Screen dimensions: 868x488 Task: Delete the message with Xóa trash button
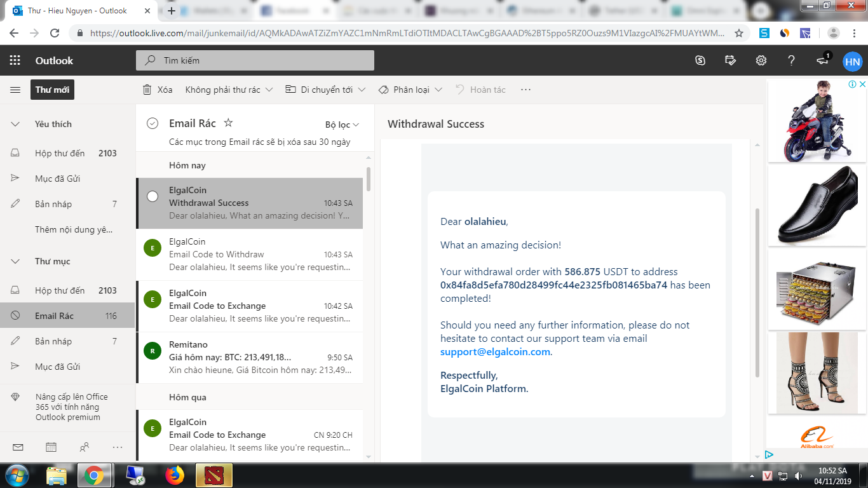tap(158, 90)
